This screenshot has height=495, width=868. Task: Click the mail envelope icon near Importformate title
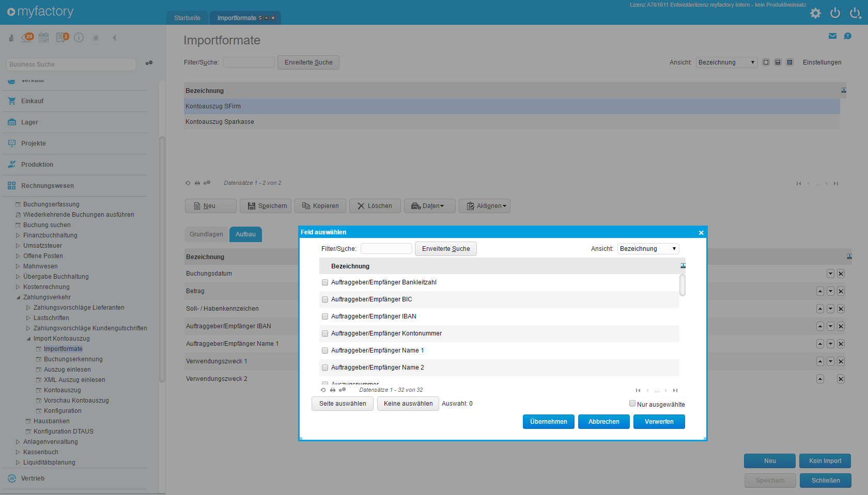[x=832, y=36]
